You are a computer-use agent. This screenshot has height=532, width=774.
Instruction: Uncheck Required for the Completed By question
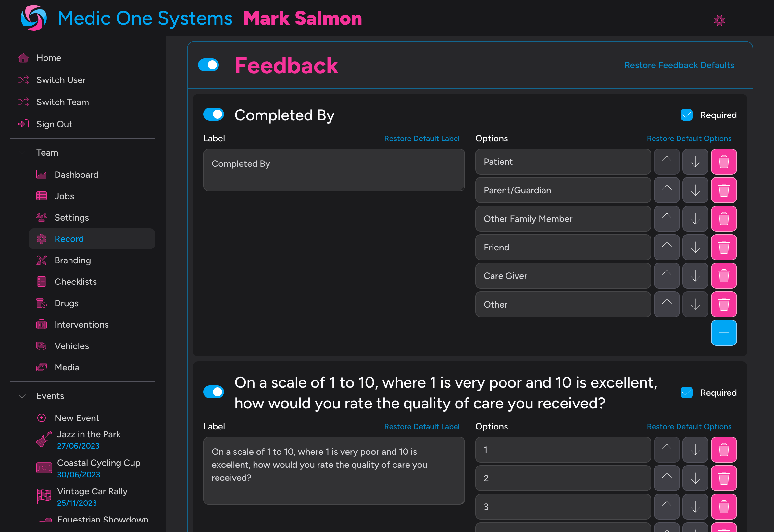pyautogui.click(x=686, y=115)
